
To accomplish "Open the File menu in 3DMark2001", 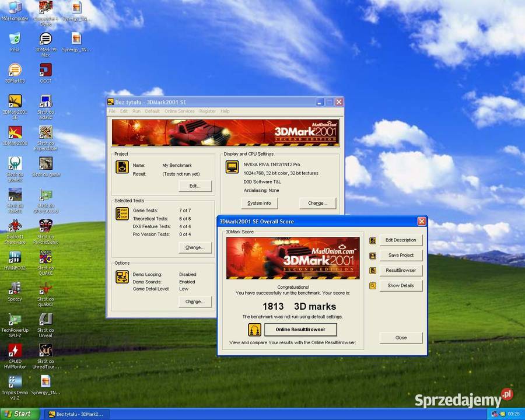I will pos(112,111).
